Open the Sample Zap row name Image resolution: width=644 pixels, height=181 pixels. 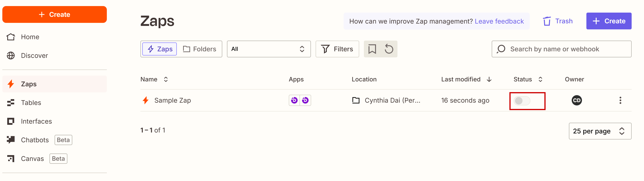[173, 100]
